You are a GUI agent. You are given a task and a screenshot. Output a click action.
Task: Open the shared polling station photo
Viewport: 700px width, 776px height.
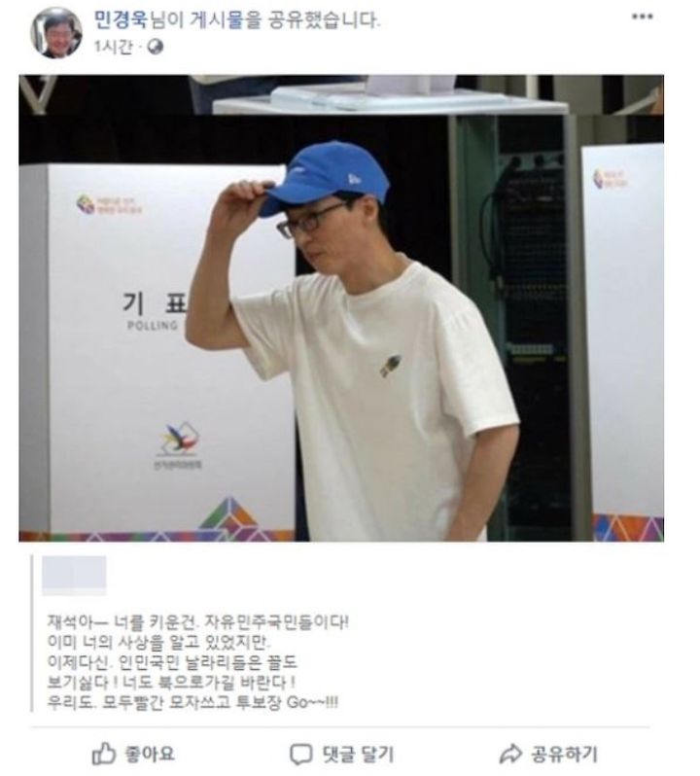(x=341, y=308)
